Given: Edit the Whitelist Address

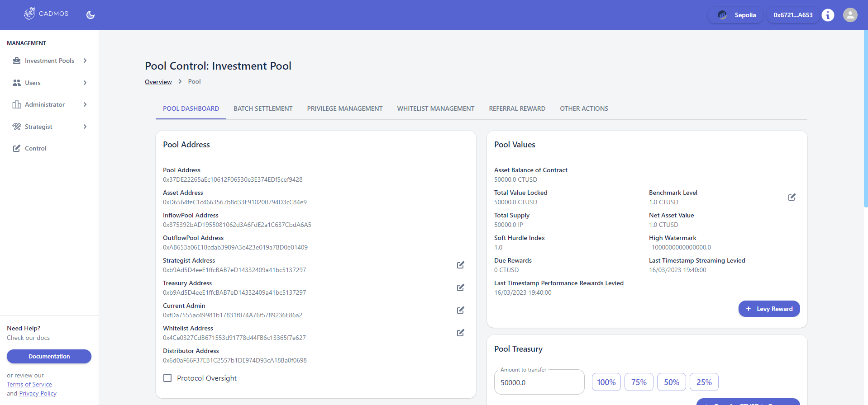Looking at the screenshot, I should coord(461,333).
